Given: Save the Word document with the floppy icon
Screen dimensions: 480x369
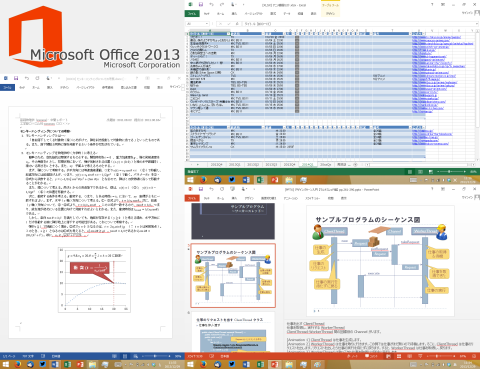Looking at the screenshot, I should point(16,78).
